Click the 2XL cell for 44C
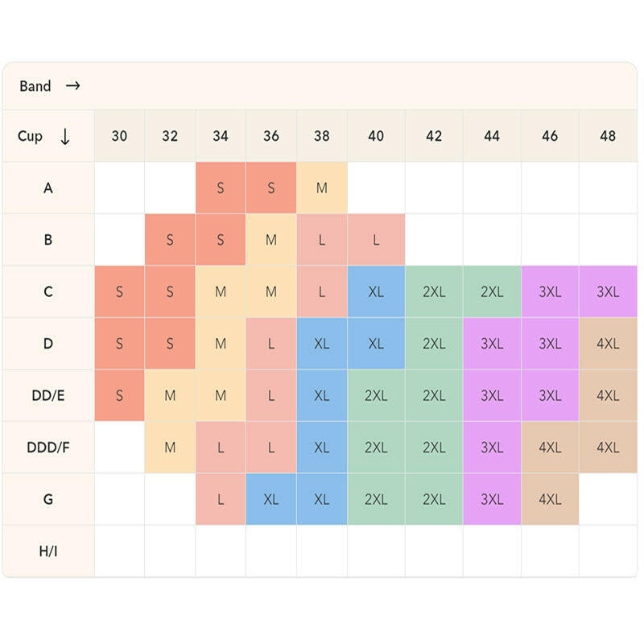This screenshot has height=644, width=644. click(x=492, y=291)
